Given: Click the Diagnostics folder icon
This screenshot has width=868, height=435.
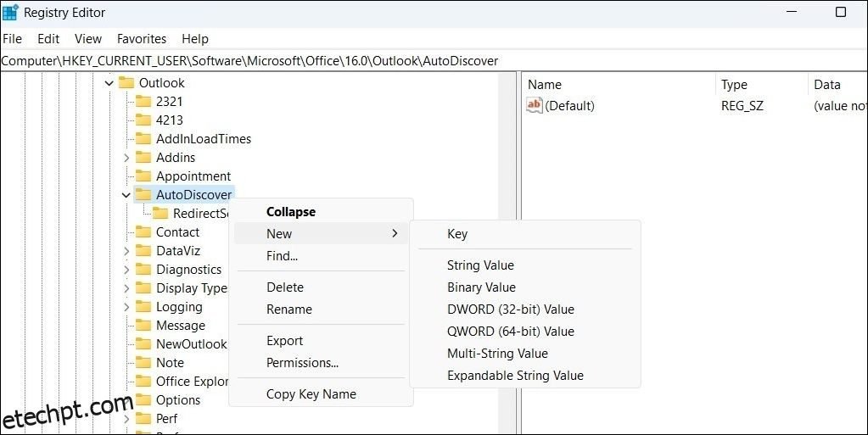Looking at the screenshot, I should pyautogui.click(x=144, y=270).
